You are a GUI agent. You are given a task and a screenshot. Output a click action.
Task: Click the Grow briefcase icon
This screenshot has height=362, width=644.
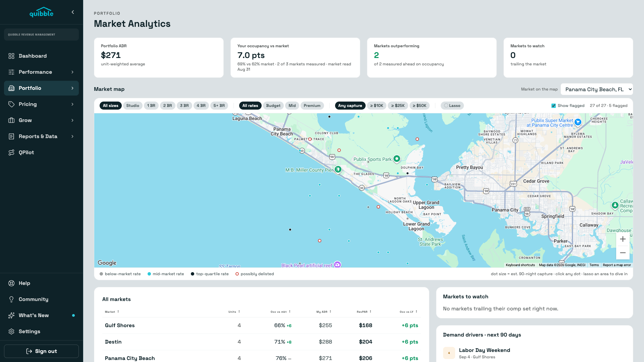pos(11,120)
